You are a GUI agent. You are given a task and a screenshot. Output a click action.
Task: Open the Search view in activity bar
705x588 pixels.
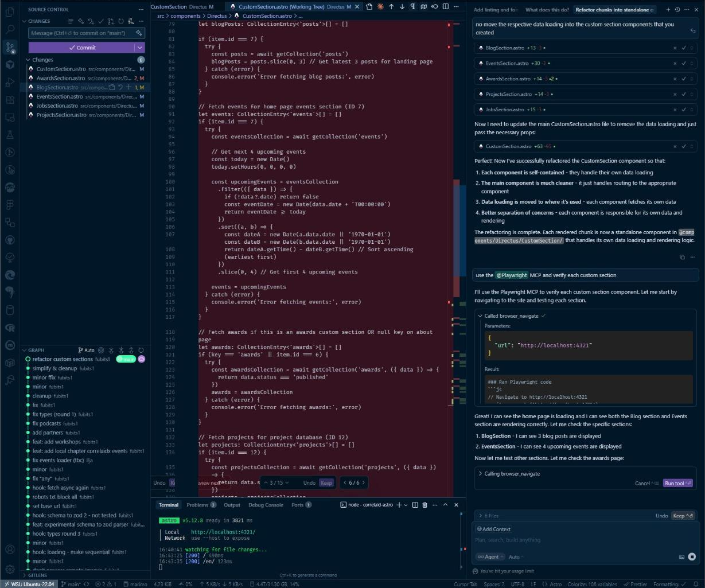click(10, 28)
